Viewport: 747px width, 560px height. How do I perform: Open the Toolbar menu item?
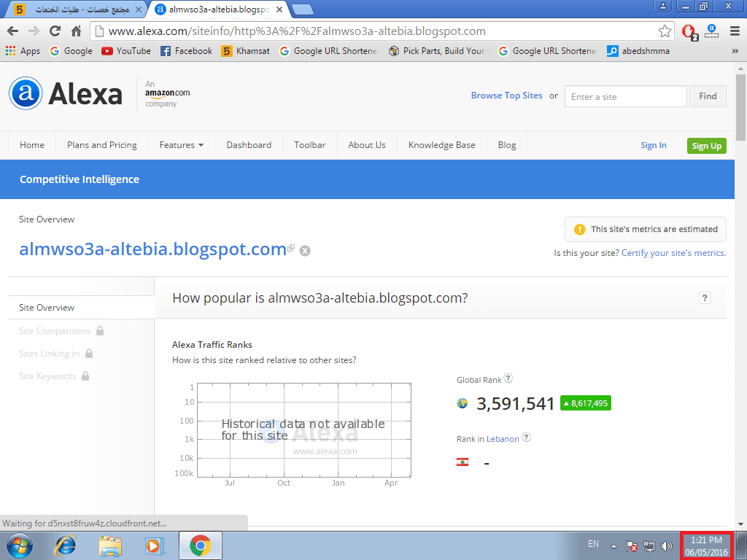click(x=309, y=145)
